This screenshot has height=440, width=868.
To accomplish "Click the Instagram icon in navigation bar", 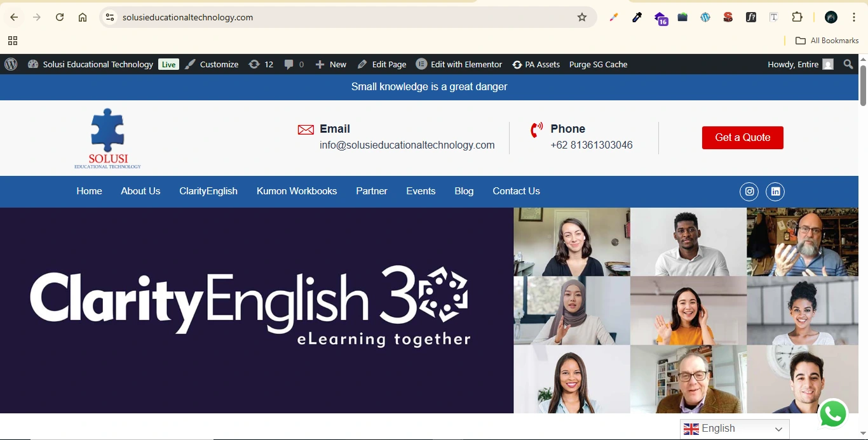I will (749, 192).
